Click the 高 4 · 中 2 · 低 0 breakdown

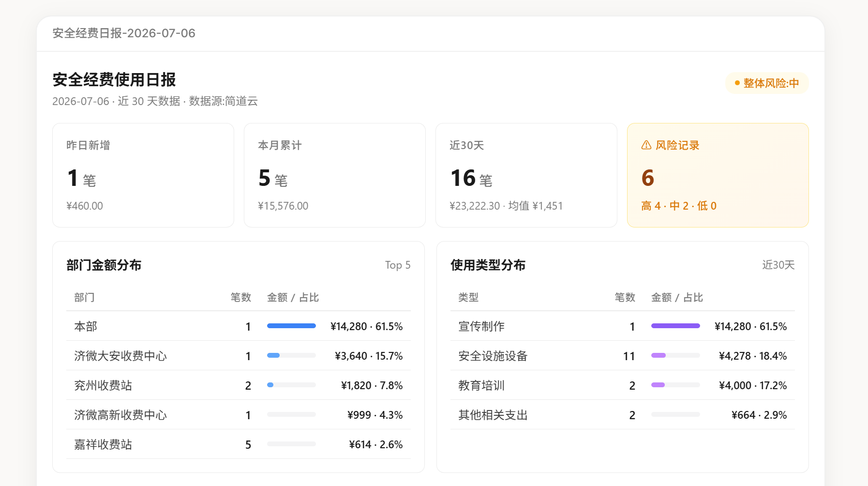click(x=679, y=206)
